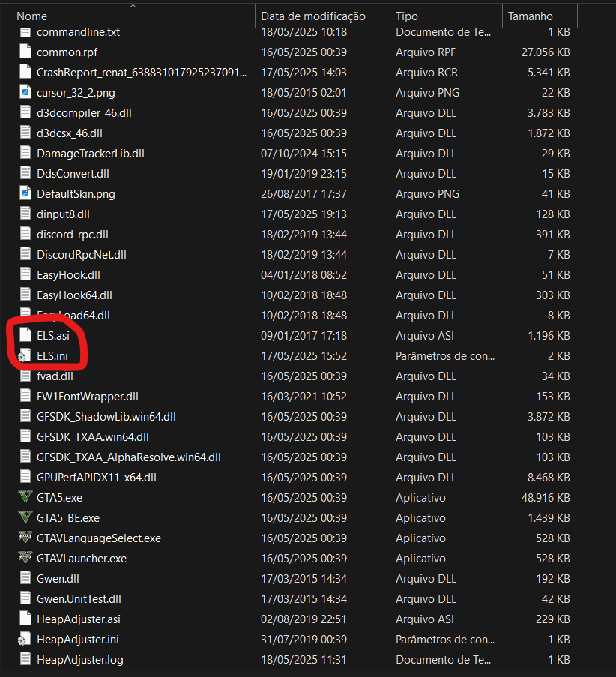This screenshot has width=616, height=677.
Task: Click the FW1FontWrapper.dll file icon
Action: pyautogui.click(x=25, y=397)
